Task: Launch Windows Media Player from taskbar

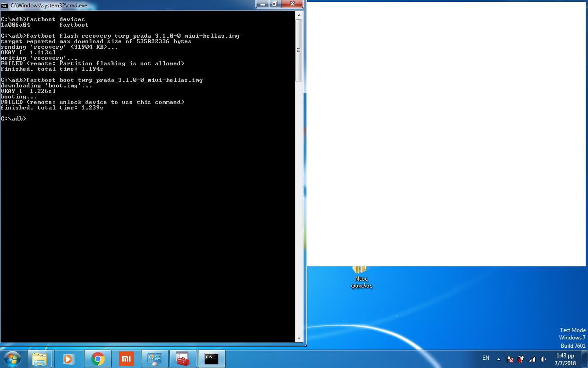Action: coord(68,359)
